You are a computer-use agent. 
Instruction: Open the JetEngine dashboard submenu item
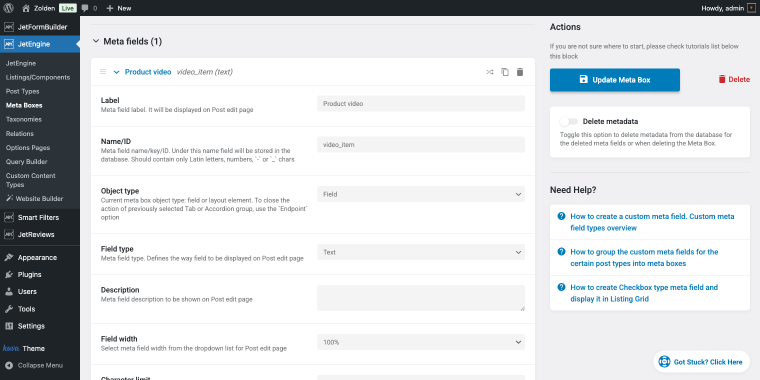coord(21,63)
